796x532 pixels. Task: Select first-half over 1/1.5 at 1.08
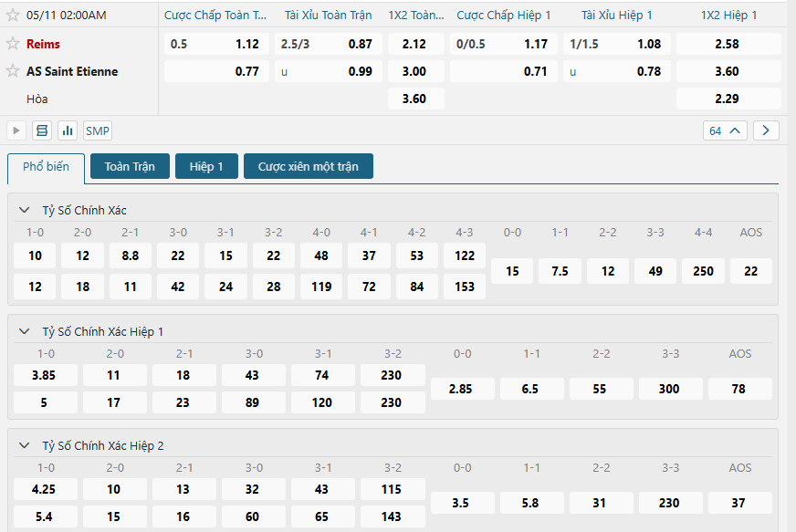[617, 44]
